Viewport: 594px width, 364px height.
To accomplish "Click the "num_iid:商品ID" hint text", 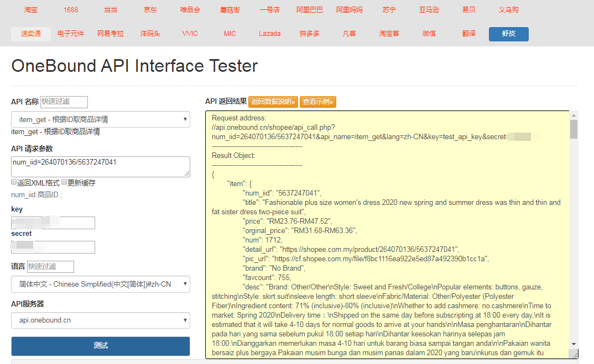I will pyautogui.click(x=37, y=195).
